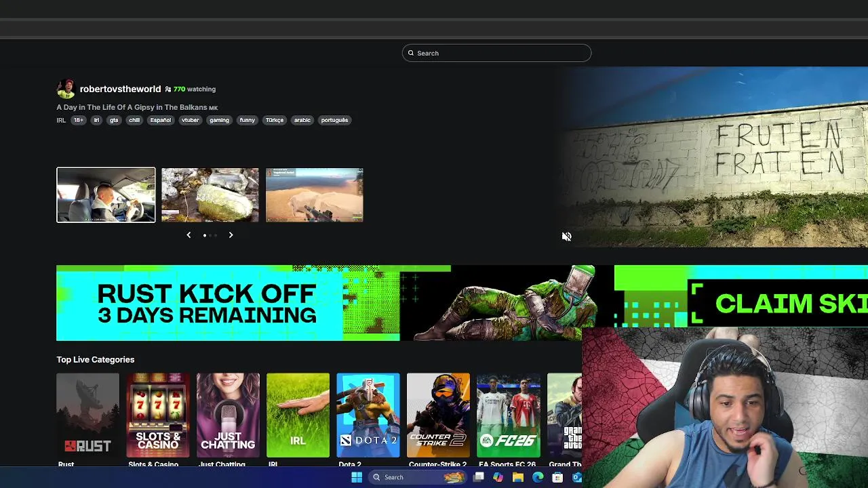Select the português tag chip
868x488 pixels.
coord(334,120)
